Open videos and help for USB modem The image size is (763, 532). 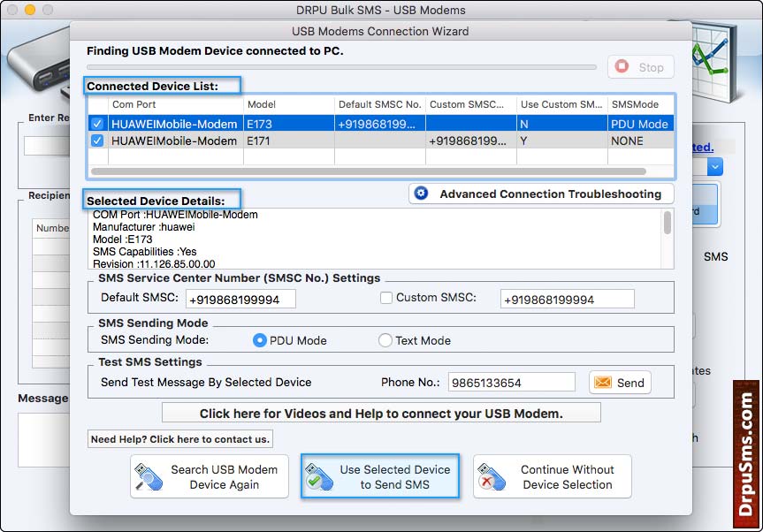point(381,414)
